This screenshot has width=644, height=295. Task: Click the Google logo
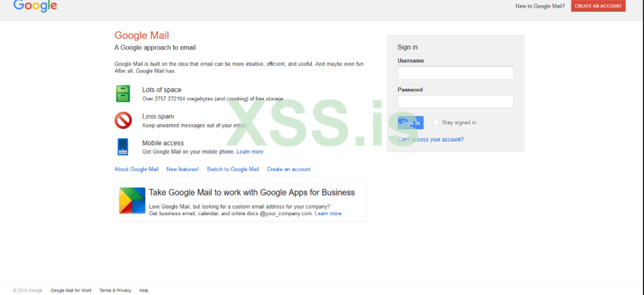click(x=35, y=6)
